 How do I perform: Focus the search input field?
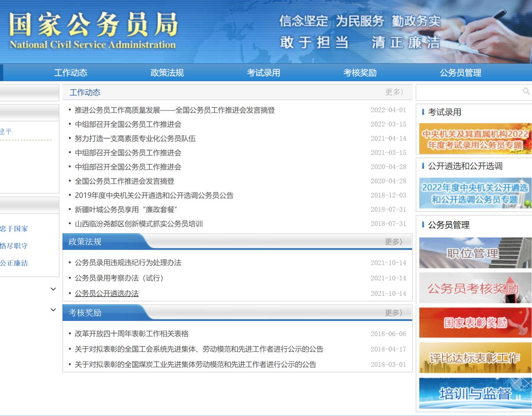[x=468, y=92]
